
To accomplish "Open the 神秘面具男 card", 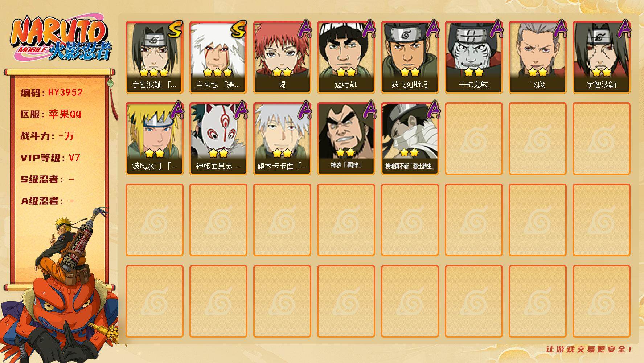I will (x=218, y=139).
